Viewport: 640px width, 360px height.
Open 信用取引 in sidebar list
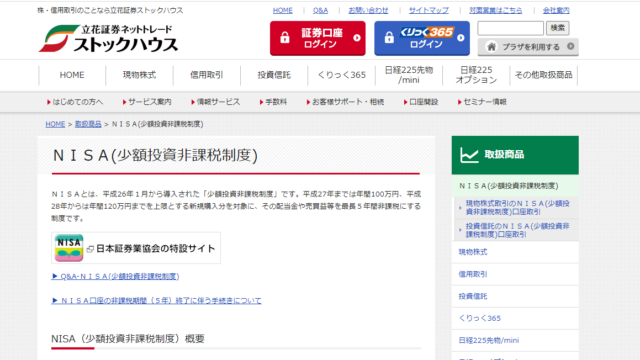coord(515,274)
